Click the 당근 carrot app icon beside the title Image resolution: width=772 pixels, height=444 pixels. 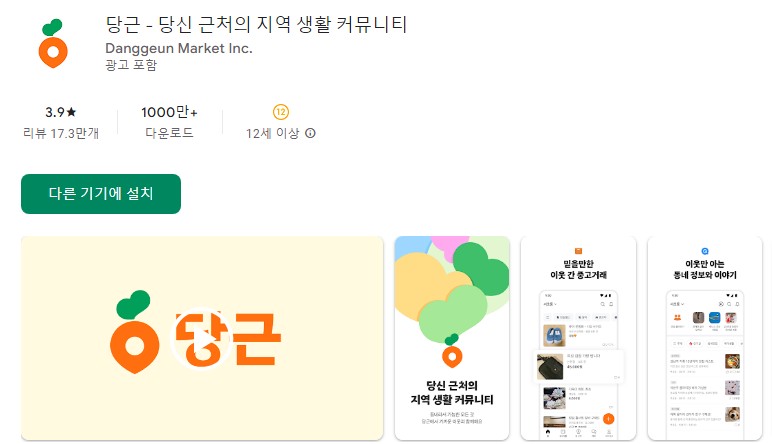click(x=53, y=43)
